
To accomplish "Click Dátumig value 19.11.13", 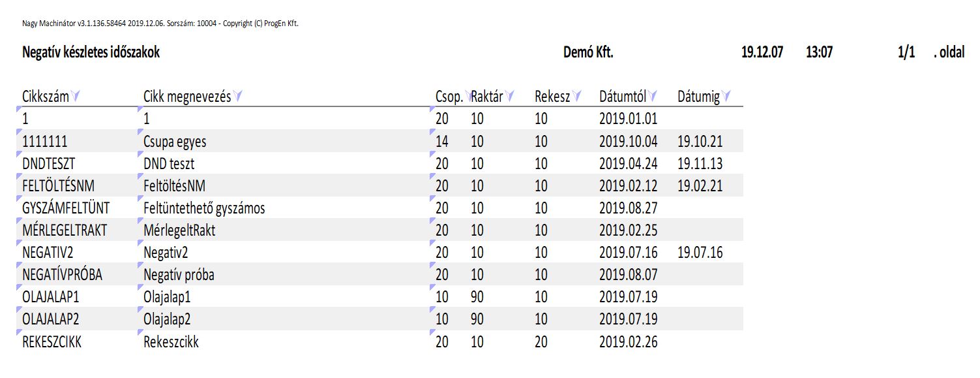I will (700, 164).
